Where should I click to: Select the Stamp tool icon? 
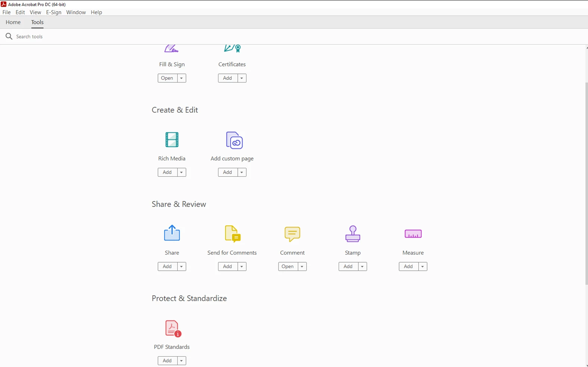click(353, 234)
